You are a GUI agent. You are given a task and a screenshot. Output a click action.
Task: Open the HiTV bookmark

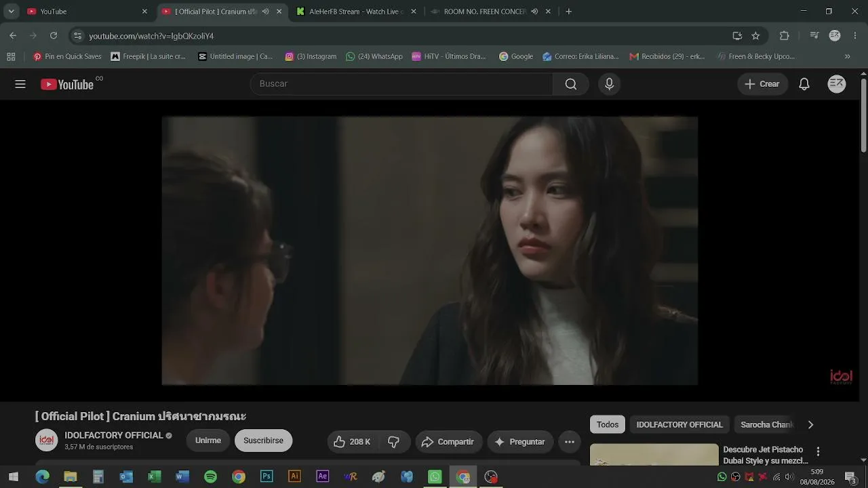pyautogui.click(x=448, y=57)
